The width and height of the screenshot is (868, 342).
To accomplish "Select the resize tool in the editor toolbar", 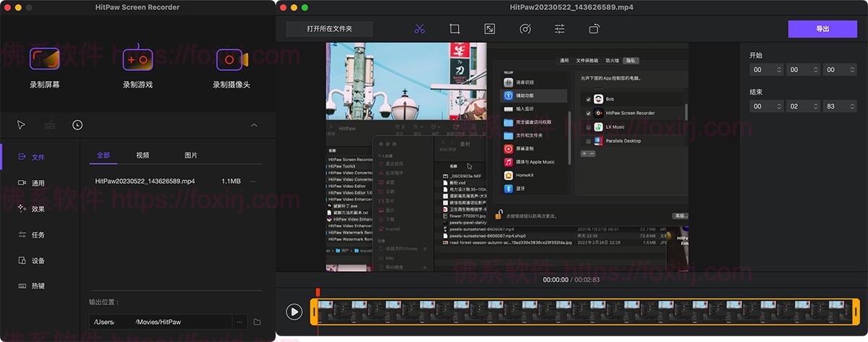I will pyautogui.click(x=490, y=29).
